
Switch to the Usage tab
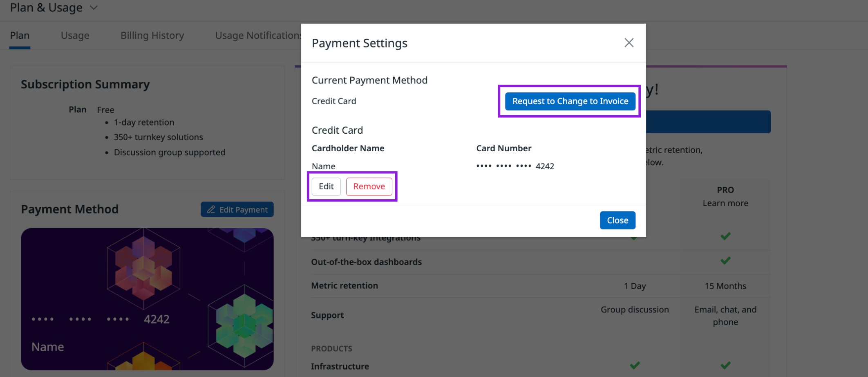[x=75, y=36]
